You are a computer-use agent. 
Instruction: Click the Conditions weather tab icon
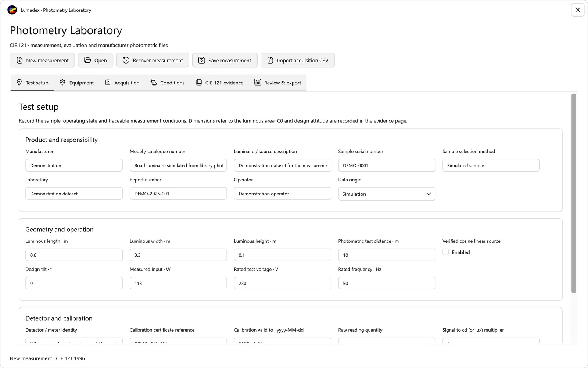pyautogui.click(x=154, y=83)
